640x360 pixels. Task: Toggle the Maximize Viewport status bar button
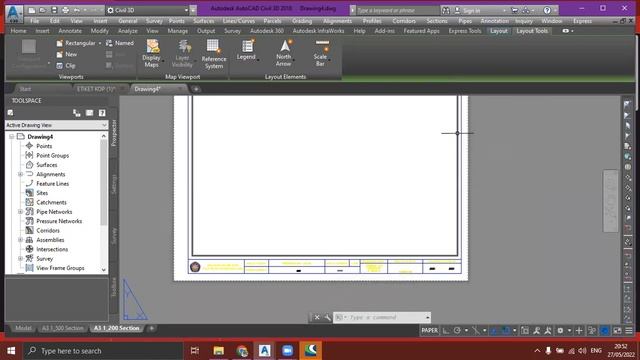tap(525, 331)
